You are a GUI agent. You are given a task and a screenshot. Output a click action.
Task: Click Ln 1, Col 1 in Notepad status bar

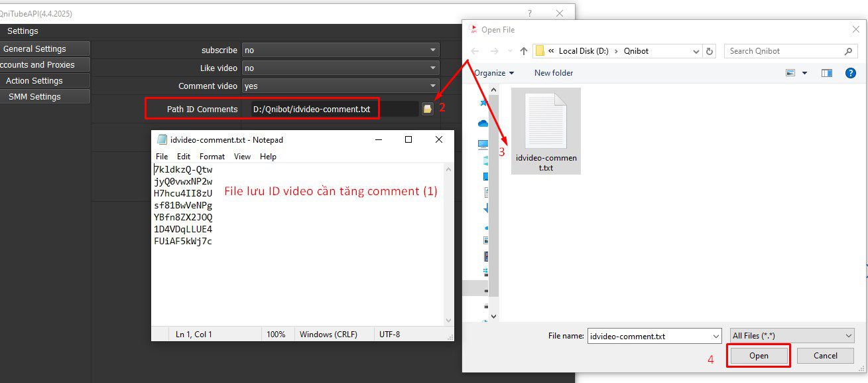194,335
